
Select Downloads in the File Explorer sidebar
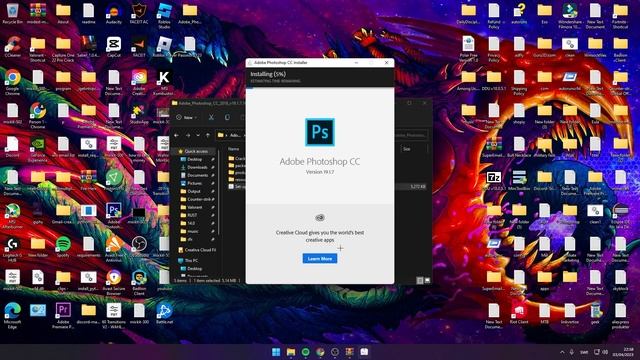[197, 167]
